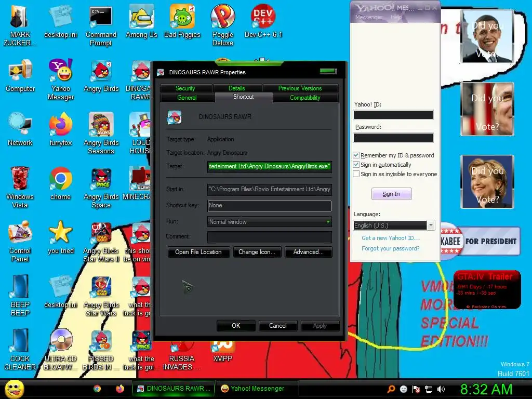Switch to Yahoo! Messenger taskbar button
Screen dimensions: 532x399
click(258, 389)
